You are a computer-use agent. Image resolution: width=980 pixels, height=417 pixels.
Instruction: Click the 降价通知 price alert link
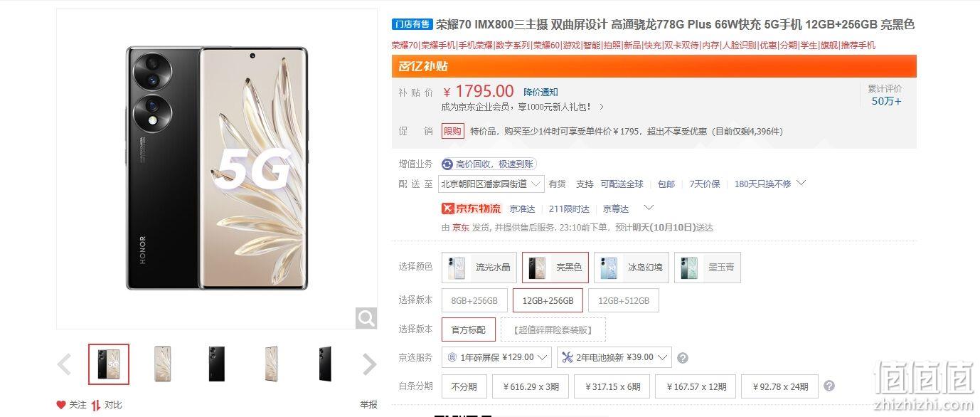tap(540, 92)
